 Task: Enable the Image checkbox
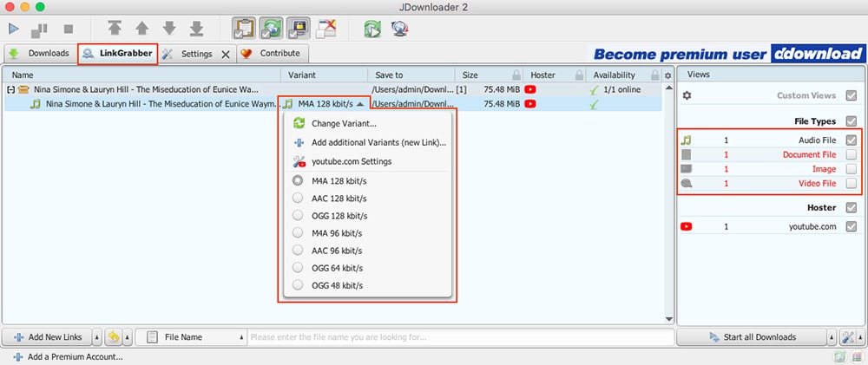pos(852,169)
